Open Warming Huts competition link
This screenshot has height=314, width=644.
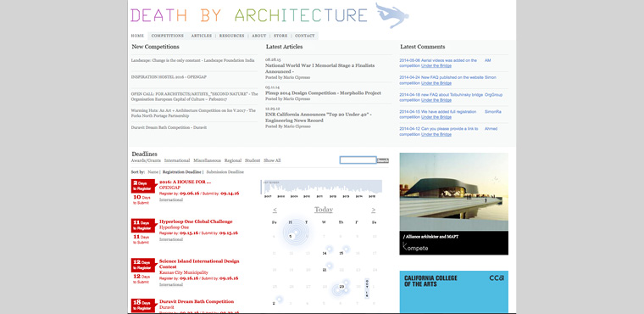click(x=193, y=113)
